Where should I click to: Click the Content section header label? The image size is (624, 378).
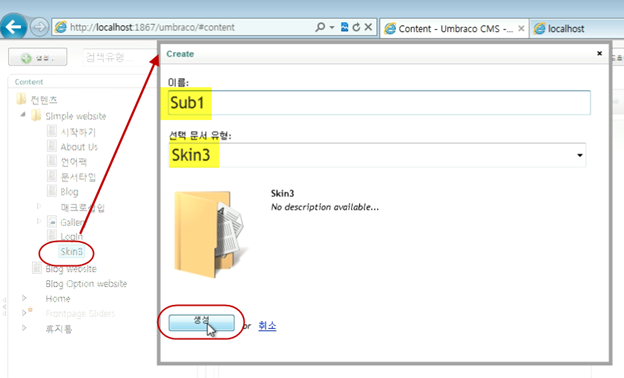(x=29, y=82)
